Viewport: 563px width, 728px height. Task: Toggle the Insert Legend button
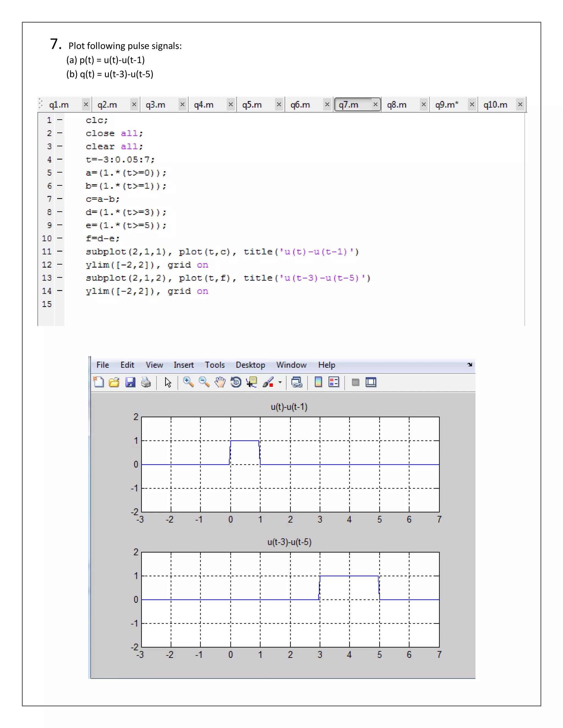[333, 382]
